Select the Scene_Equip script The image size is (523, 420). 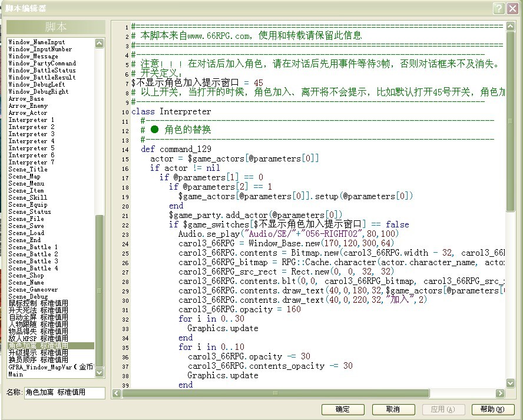pos(28,205)
